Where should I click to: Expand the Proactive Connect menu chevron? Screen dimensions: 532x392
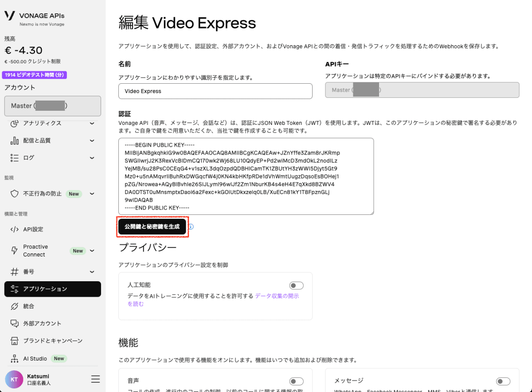pyautogui.click(x=92, y=251)
